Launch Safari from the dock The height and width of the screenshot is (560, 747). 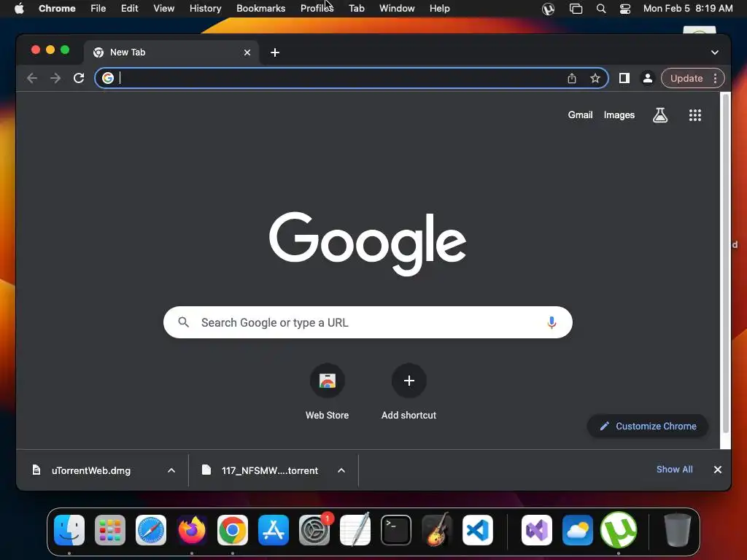[151, 530]
